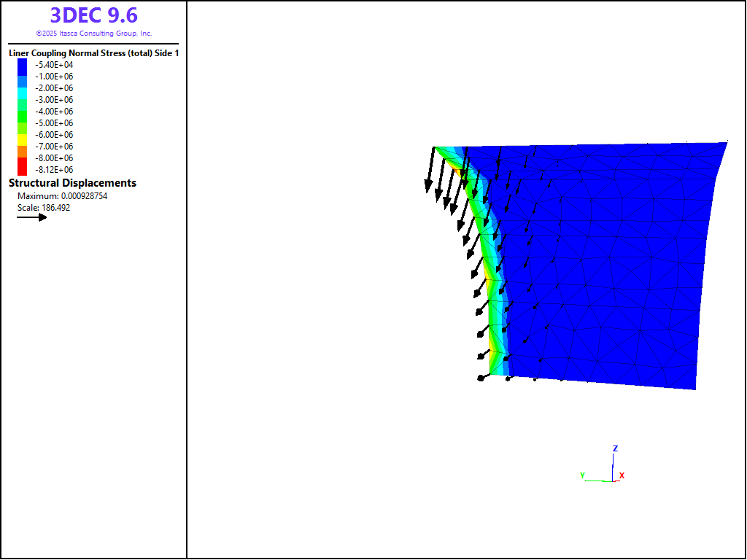Click the Structural Displacements heading
This screenshot has height=560, width=747.
(x=72, y=183)
